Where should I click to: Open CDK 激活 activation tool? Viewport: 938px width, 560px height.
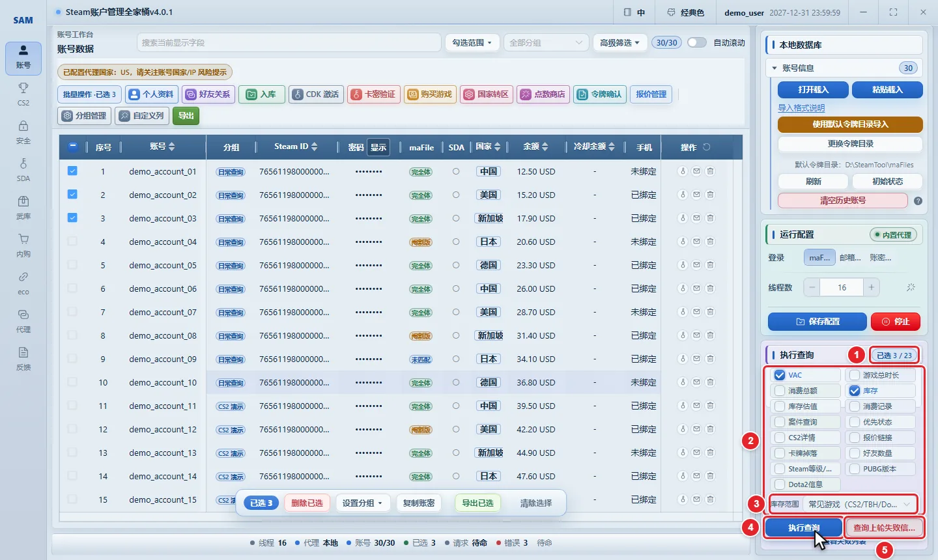[315, 94]
